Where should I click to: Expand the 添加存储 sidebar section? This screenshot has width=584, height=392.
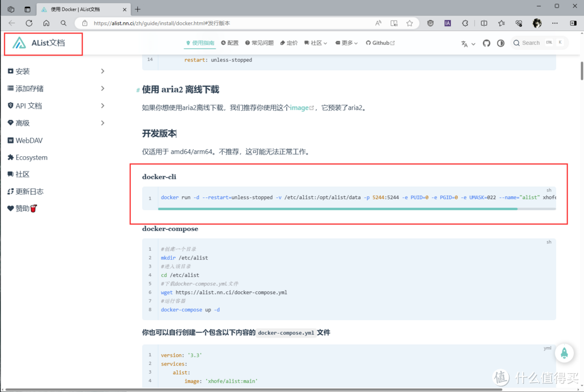56,88
